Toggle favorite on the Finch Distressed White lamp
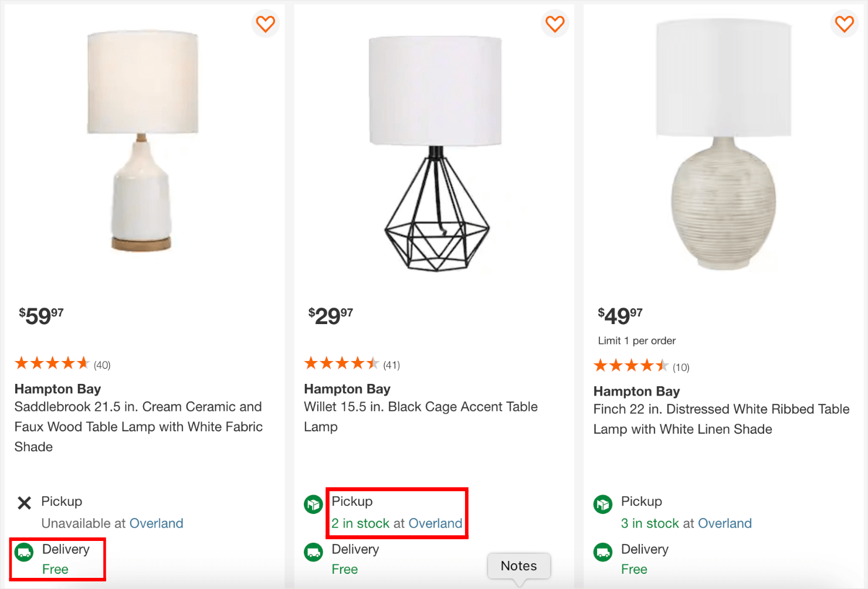Image resolution: width=868 pixels, height=589 pixels. tap(844, 24)
